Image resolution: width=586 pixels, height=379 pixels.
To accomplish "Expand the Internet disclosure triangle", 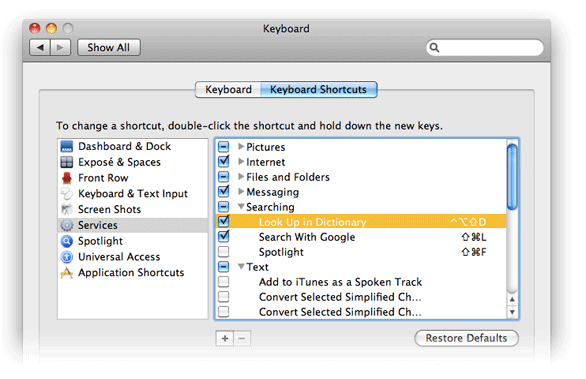I will tap(241, 161).
